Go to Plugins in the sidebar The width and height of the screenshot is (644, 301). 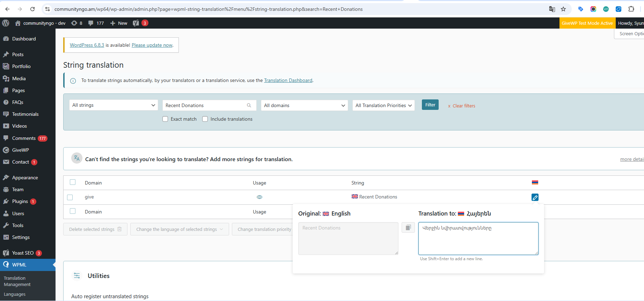(20, 201)
